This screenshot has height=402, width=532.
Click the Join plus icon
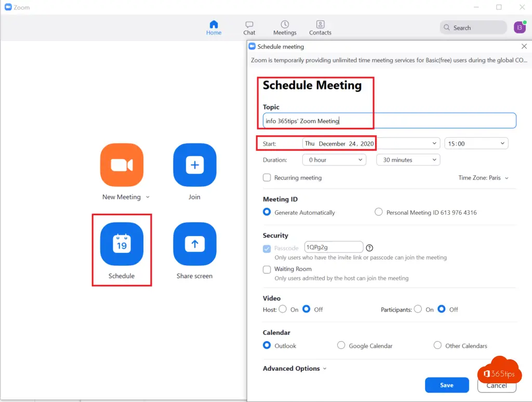pyautogui.click(x=194, y=165)
